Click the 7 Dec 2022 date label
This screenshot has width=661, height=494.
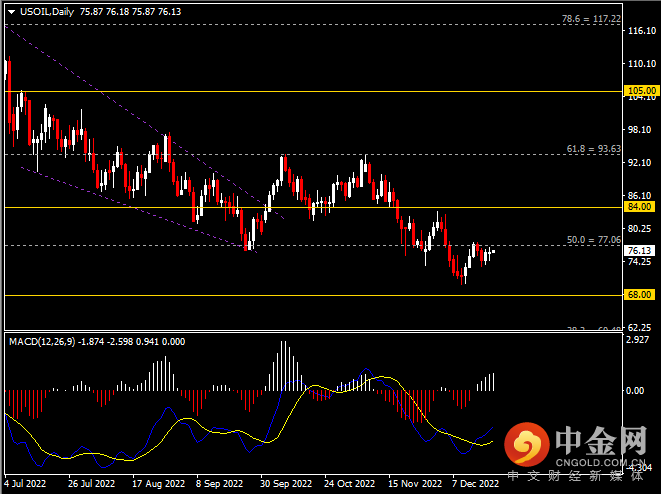pyautogui.click(x=476, y=484)
